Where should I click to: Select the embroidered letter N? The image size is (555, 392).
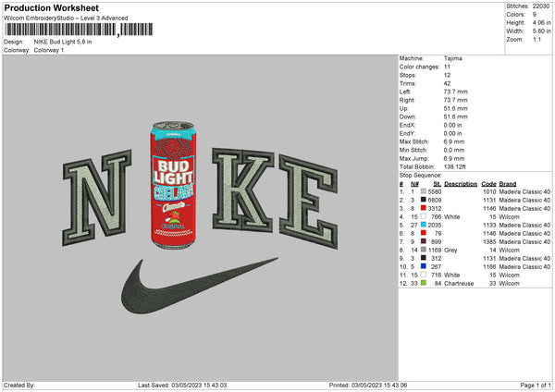96,198
